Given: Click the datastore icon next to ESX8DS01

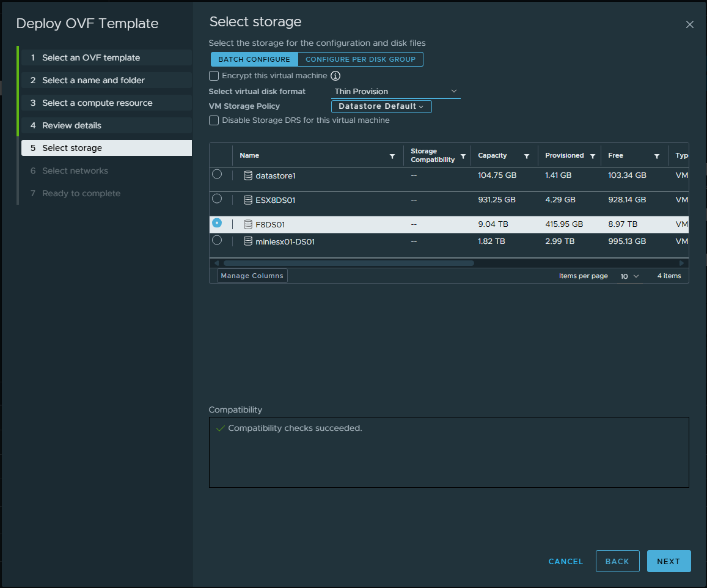Looking at the screenshot, I should (248, 200).
